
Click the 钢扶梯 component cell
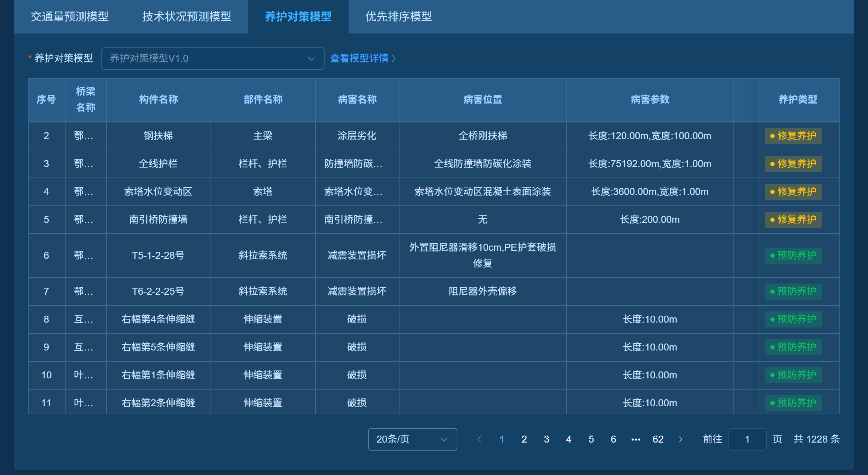[159, 136]
